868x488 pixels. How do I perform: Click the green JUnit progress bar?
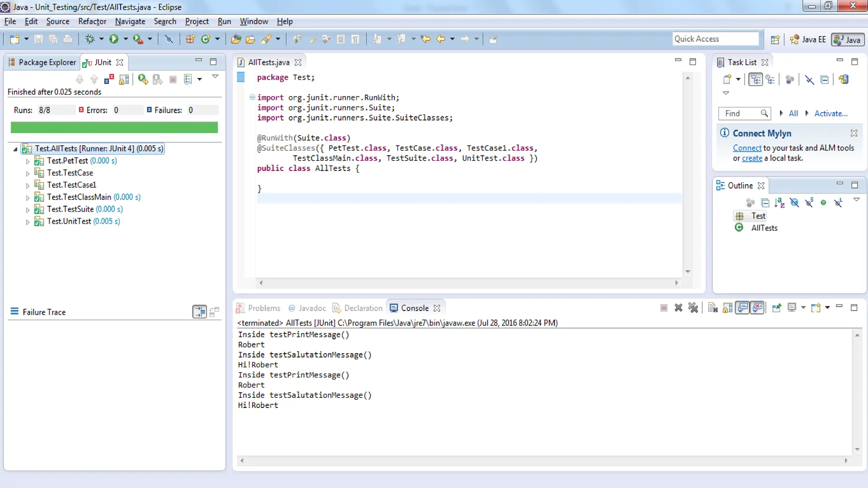tap(114, 128)
